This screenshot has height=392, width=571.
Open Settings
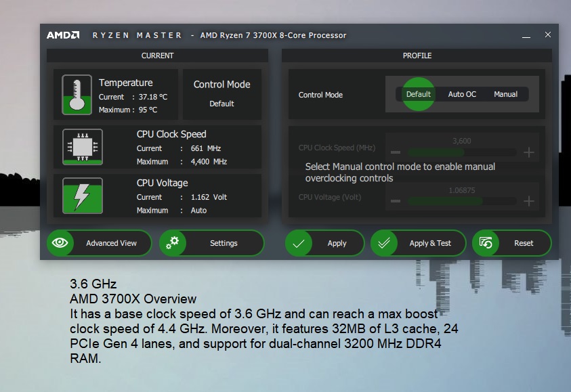[x=212, y=243]
